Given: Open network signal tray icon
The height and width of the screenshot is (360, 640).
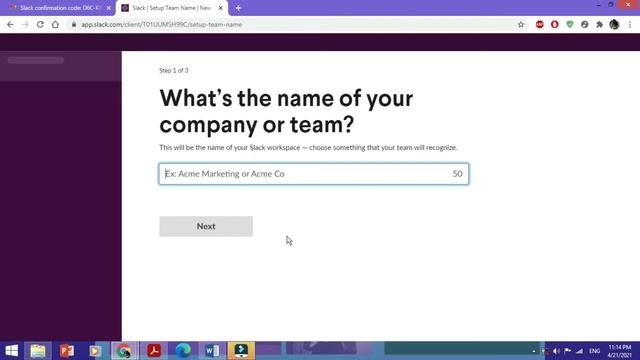Looking at the screenshot, I should point(580,351).
